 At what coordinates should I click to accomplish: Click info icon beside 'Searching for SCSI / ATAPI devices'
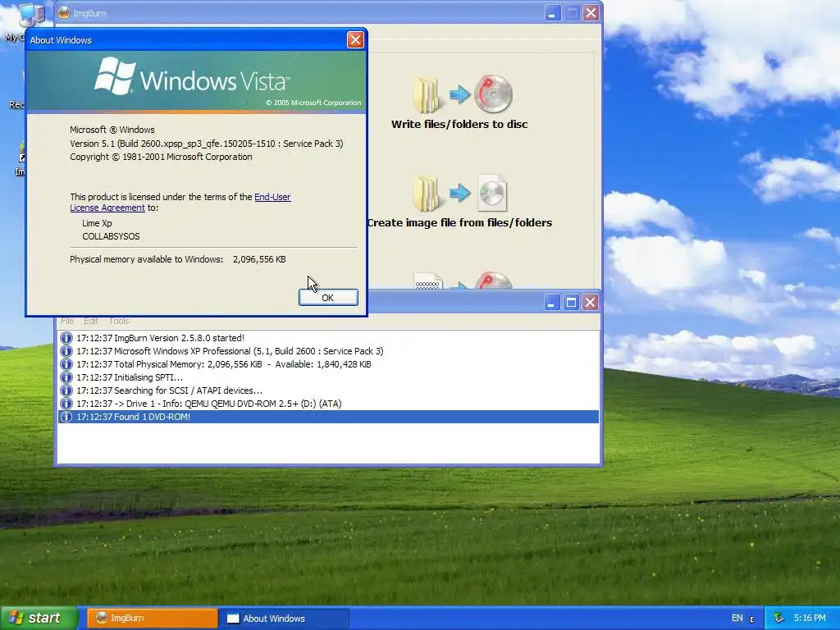66,390
